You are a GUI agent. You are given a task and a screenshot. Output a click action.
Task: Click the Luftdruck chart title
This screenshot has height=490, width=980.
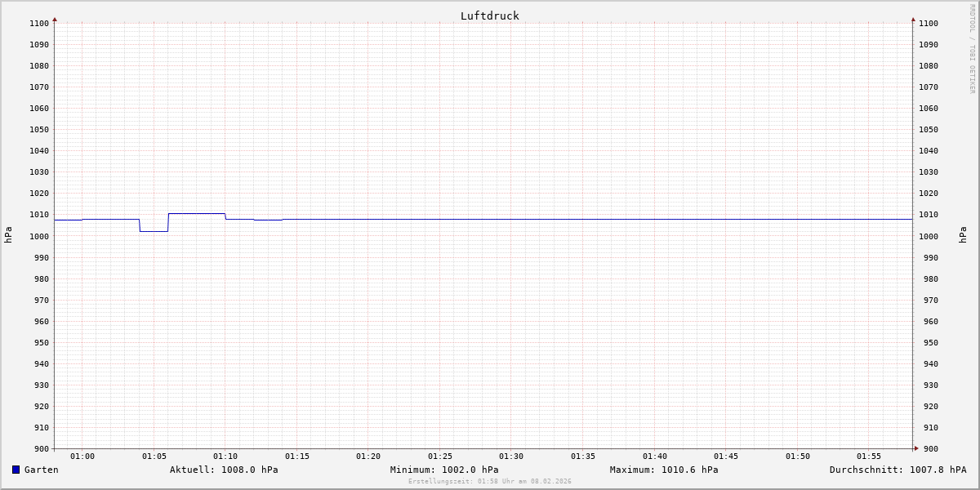point(489,16)
